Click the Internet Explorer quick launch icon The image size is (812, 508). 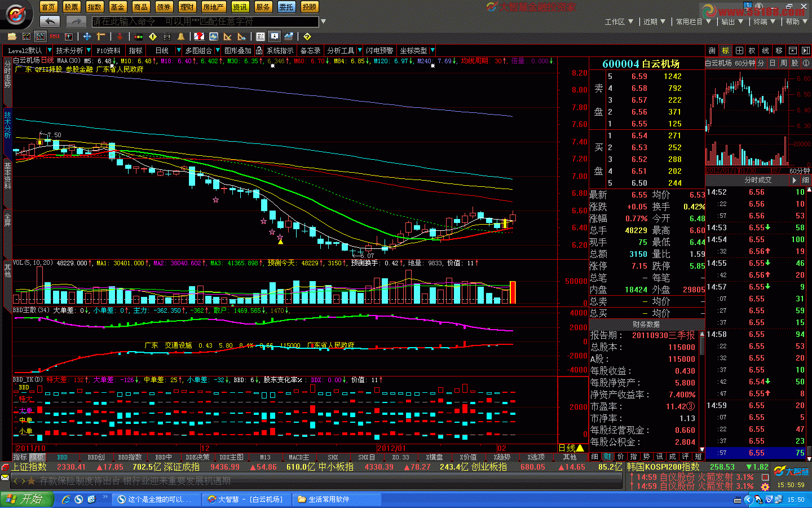point(66,499)
